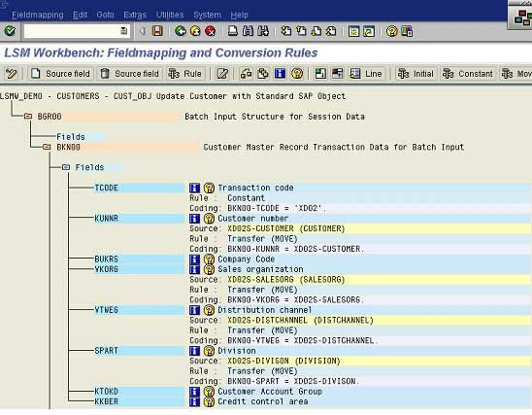
Task: Click the green Back arrow icon
Action: [181, 31]
